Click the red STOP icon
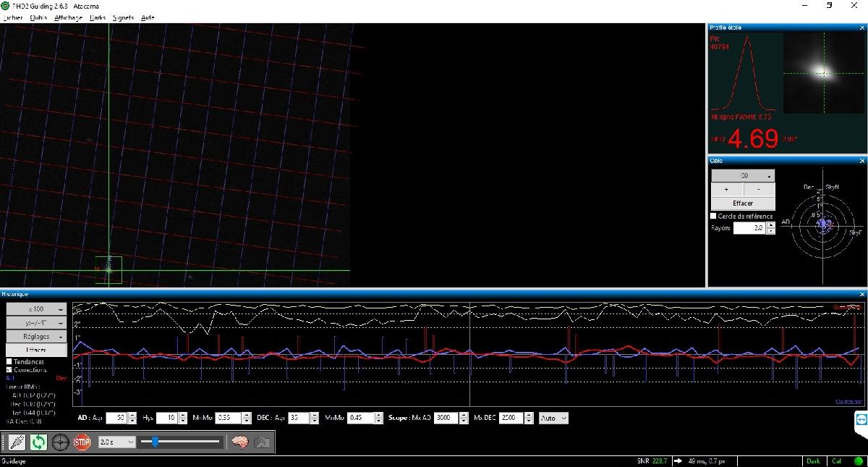Screen dimensions: 868x467 click(x=82, y=442)
